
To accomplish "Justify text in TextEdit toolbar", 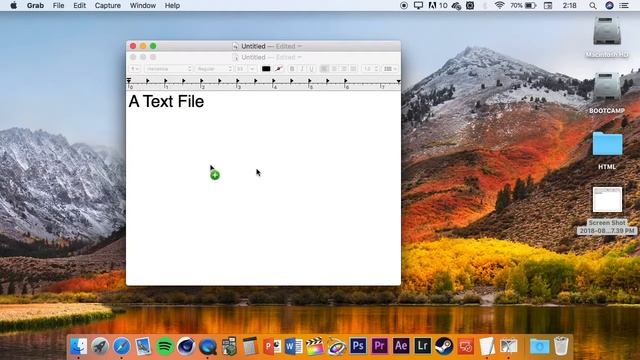I will [x=353, y=69].
